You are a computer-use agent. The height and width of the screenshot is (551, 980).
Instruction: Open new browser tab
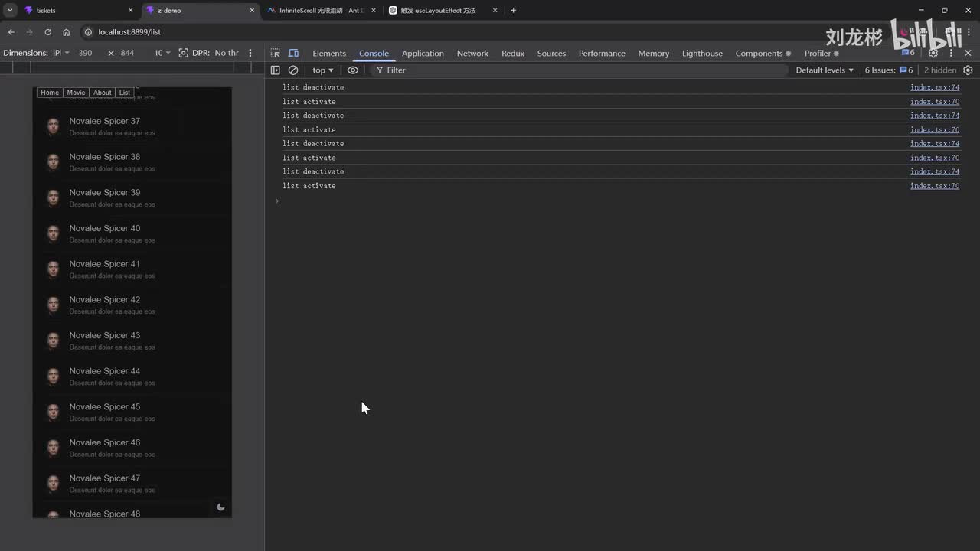[x=513, y=11]
